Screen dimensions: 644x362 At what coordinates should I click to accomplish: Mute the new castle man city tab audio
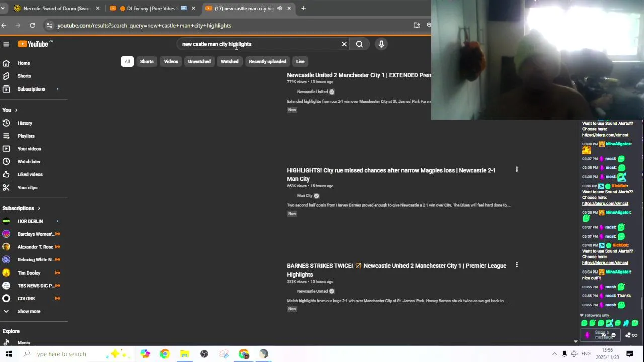tap(279, 8)
